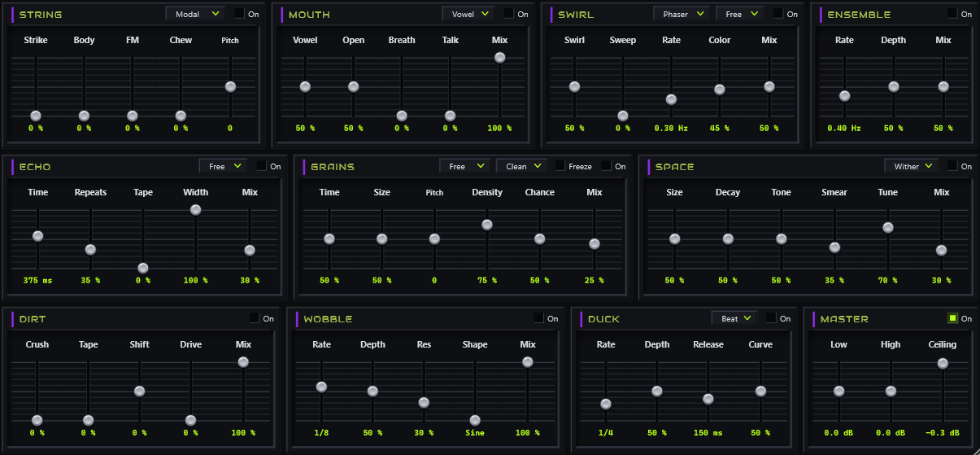Click the GRAINS Density slider knob
980x455 pixels.
click(486, 224)
